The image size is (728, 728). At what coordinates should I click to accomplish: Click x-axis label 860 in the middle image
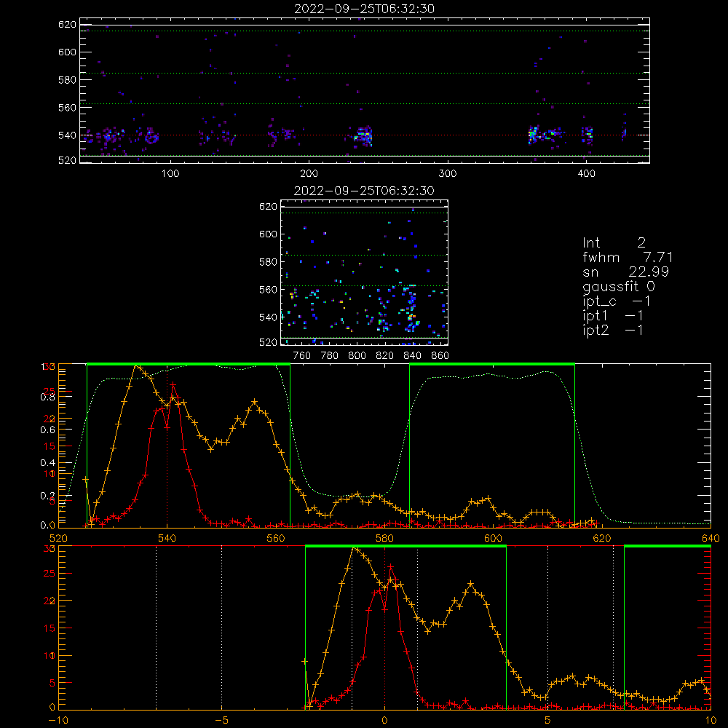pos(440,356)
